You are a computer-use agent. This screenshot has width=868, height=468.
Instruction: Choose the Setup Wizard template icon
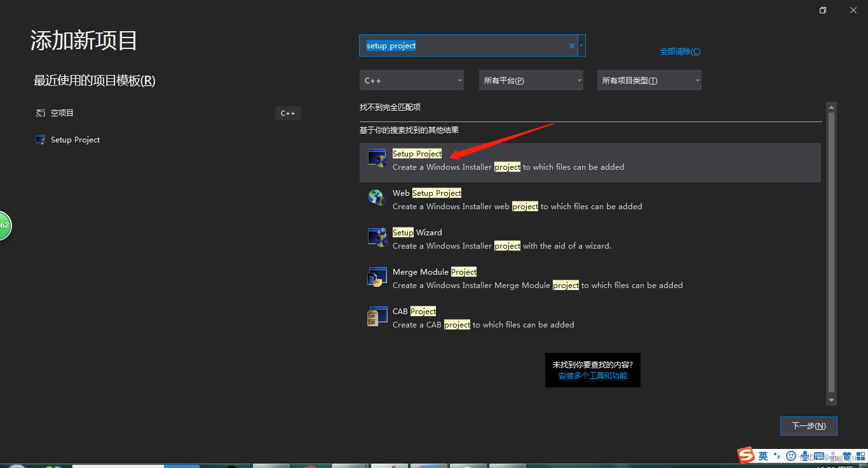tap(377, 237)
